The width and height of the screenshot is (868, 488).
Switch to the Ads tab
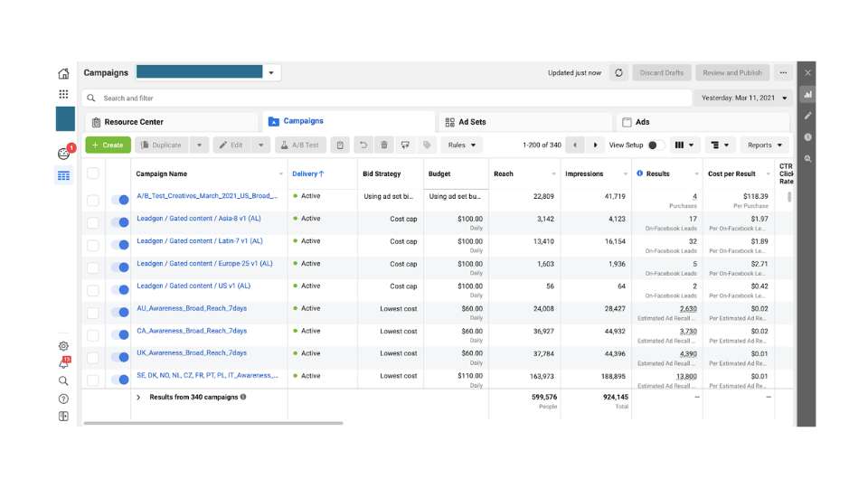[702, 122]
